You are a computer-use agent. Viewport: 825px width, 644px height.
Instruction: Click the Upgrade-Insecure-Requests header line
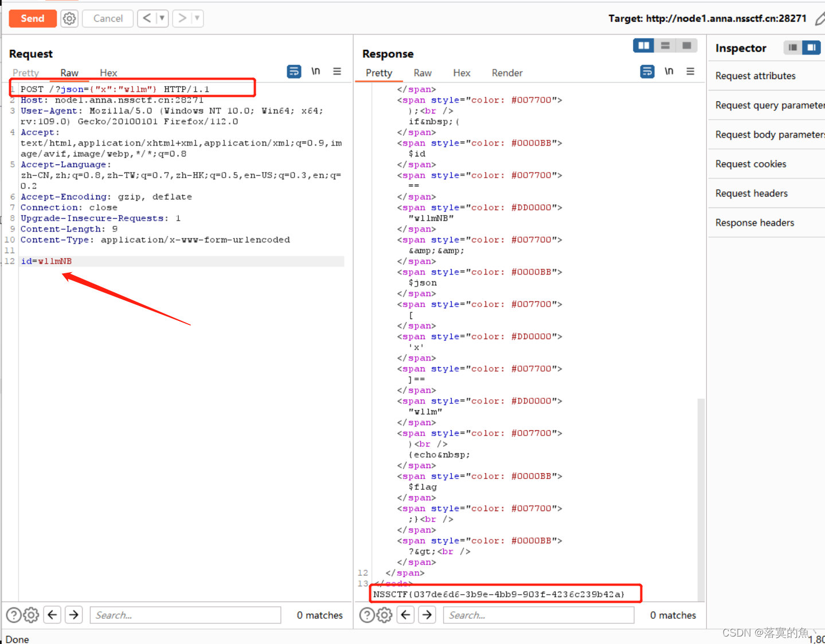coord(101,218)
